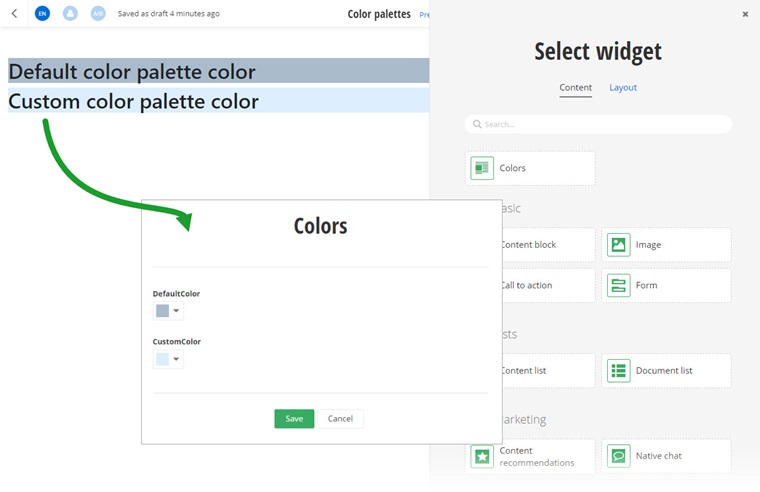Add the Document list widget icon
The height and width of the screenshot is (492, 760).
[x=619, y=371]
